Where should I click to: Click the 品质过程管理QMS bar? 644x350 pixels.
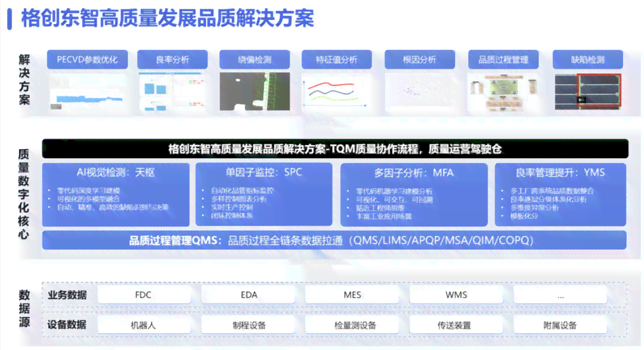coord(335,240)
